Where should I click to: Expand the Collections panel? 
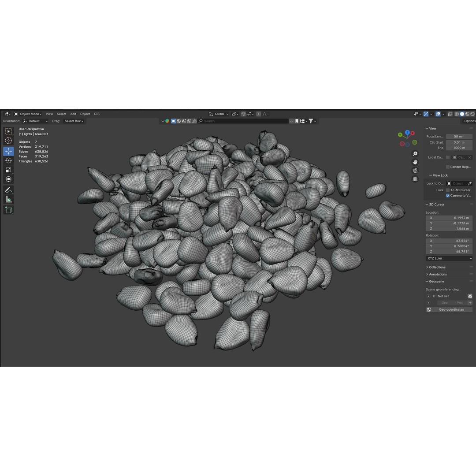(436, 267)
